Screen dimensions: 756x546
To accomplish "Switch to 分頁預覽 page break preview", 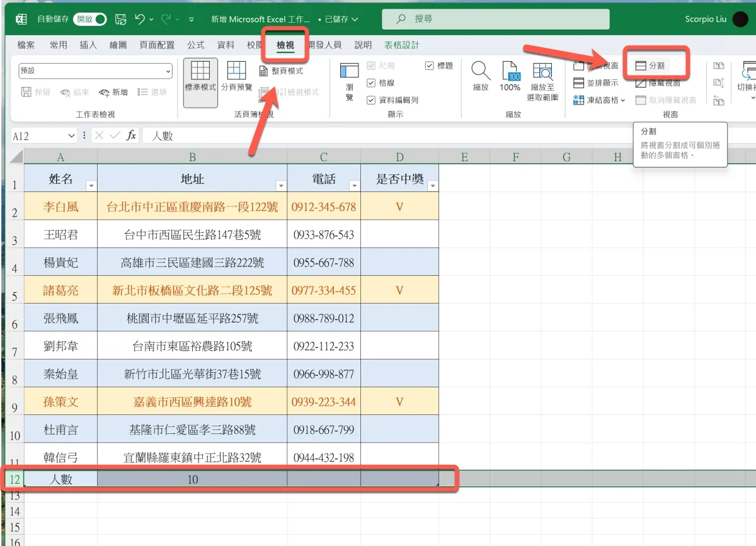I will [236, 71].
